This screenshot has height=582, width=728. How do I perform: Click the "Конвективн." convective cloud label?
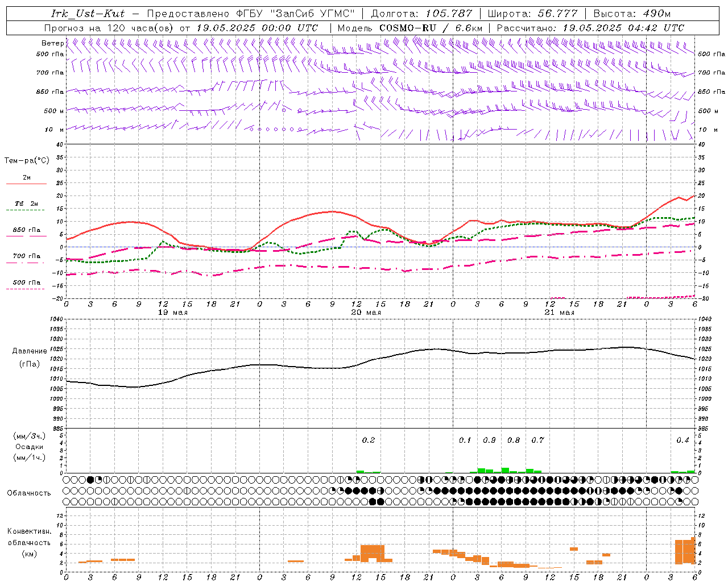coord(29,531)
